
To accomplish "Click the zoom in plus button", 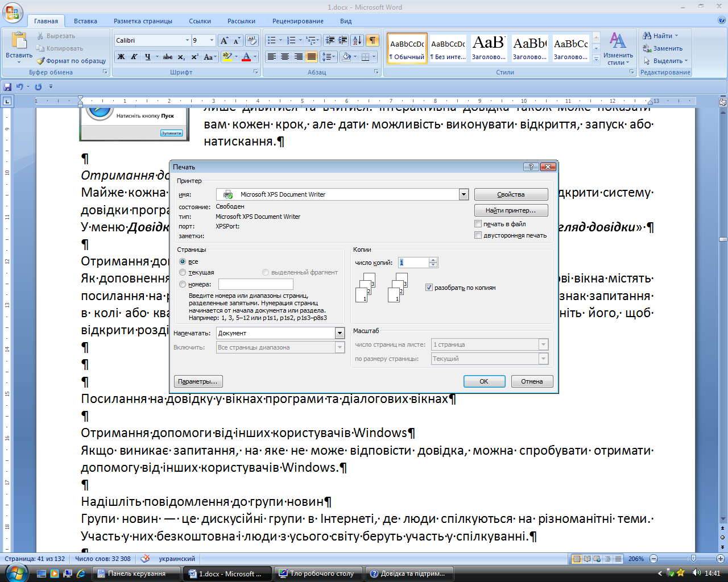I will click(721, 559).
